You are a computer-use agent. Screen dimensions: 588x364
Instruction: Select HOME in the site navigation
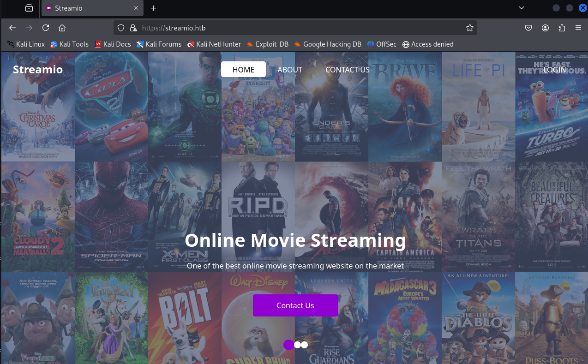point(243,70)
